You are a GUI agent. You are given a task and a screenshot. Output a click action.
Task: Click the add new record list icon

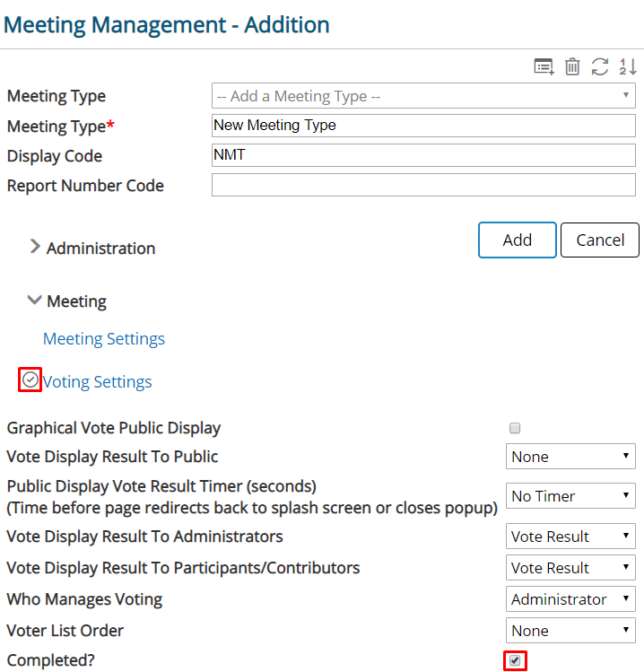coord(544,66)
